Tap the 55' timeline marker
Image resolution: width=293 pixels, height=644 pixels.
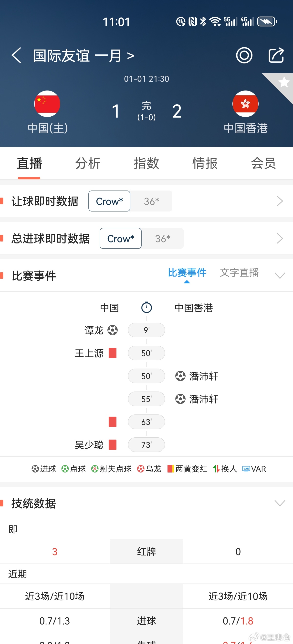tap(146, 399)
